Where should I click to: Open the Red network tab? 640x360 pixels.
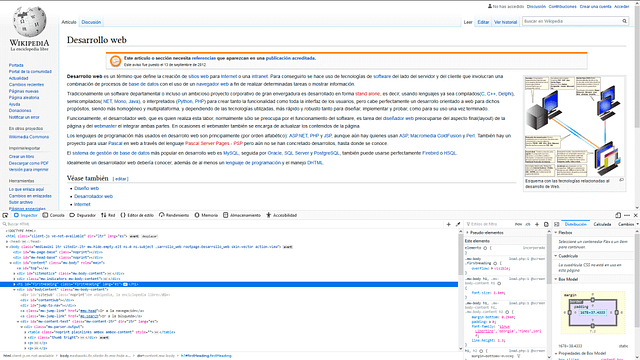click(108, 215)
